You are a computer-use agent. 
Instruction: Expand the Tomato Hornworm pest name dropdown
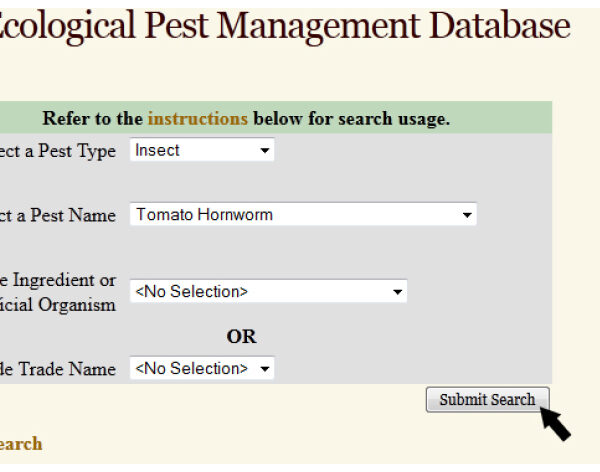tap(300, 215)
